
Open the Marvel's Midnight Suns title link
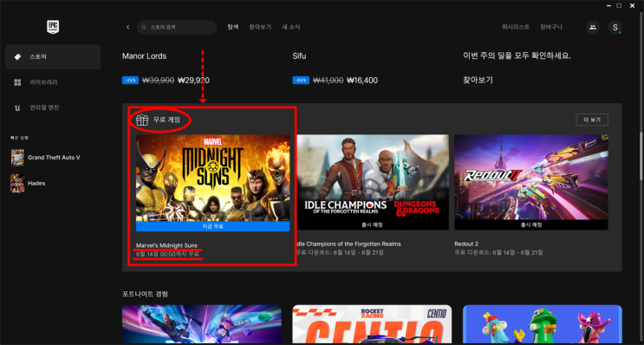166,245
